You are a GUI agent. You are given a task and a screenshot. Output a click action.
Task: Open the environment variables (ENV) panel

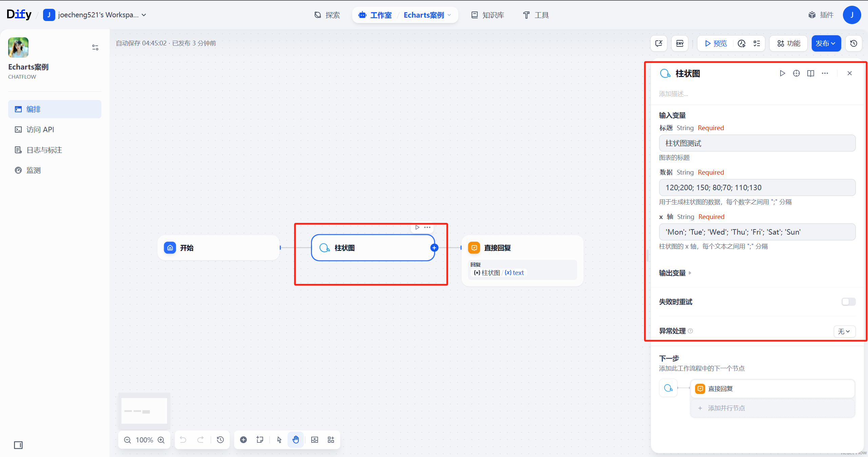pyautogui.click(x=679, y=43)
